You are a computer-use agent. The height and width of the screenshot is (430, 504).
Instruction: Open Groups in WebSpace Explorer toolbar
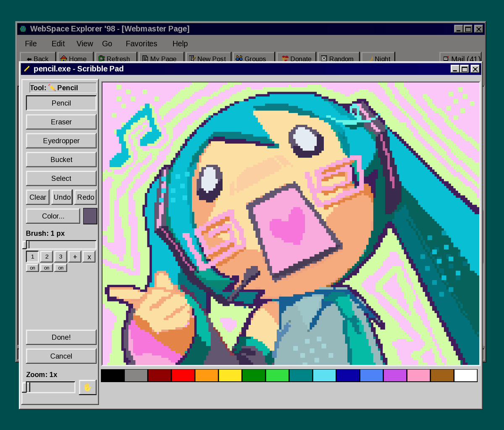click(x=253, y=58)
